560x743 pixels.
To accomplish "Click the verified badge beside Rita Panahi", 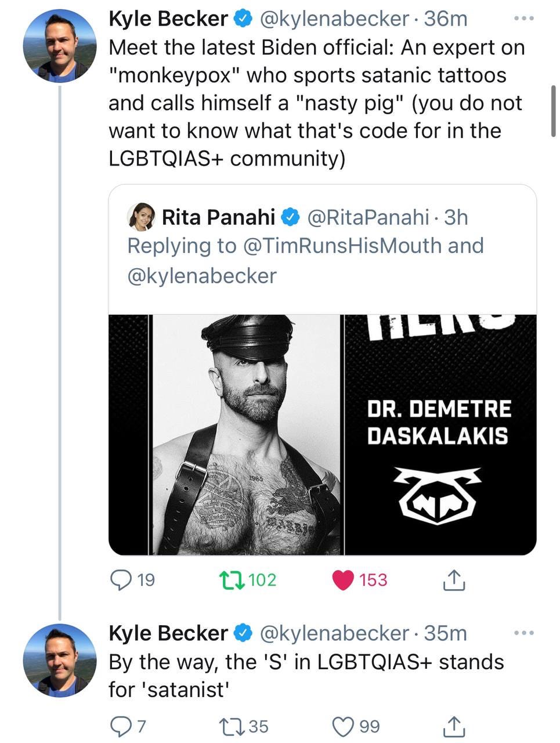I will 290,217.
